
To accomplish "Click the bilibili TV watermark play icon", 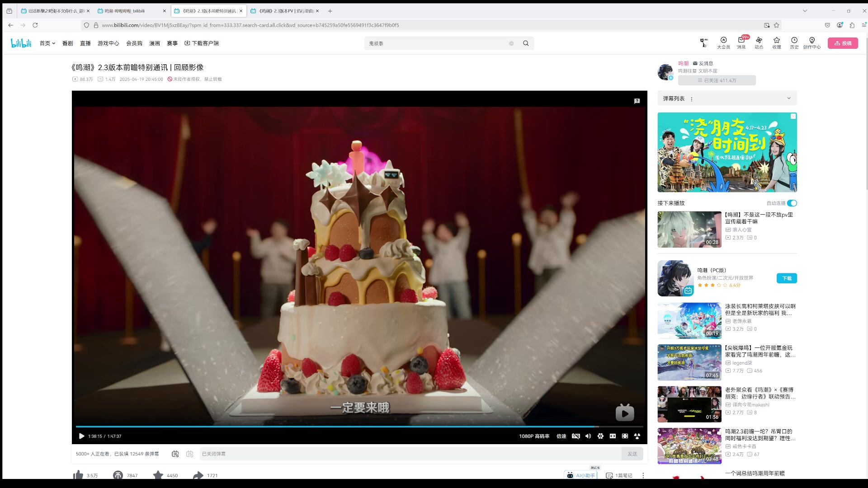I will pyautogui.click(x=625, y=412).
